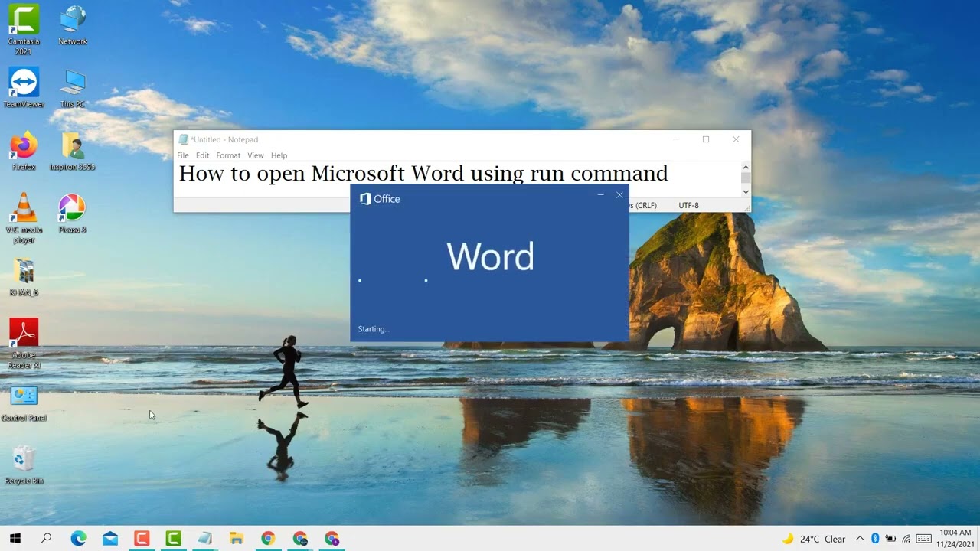The height and width of the screenshot is (551, 980).
Task: Launch the TeamViewer desktop shortcut
Action: point(24,88)
